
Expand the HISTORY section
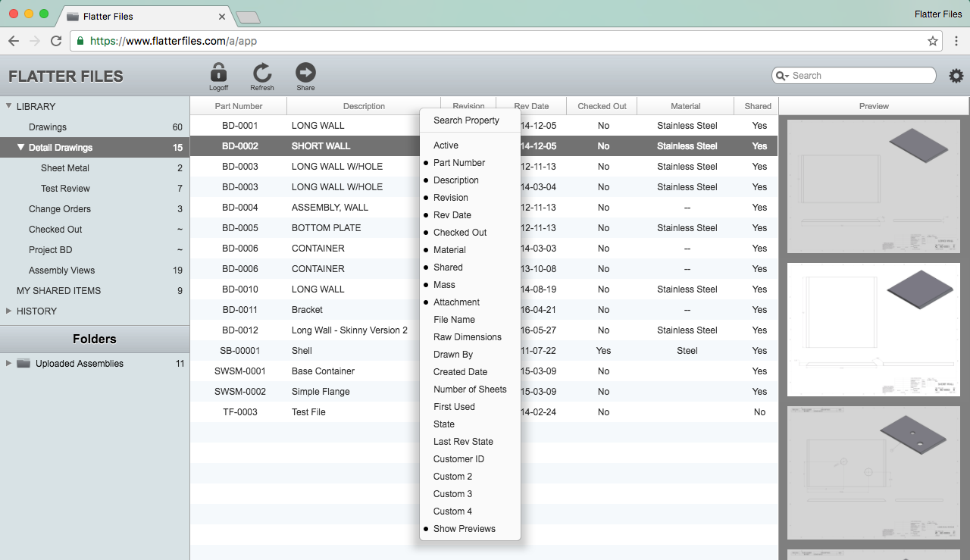[x=8, y=311]
